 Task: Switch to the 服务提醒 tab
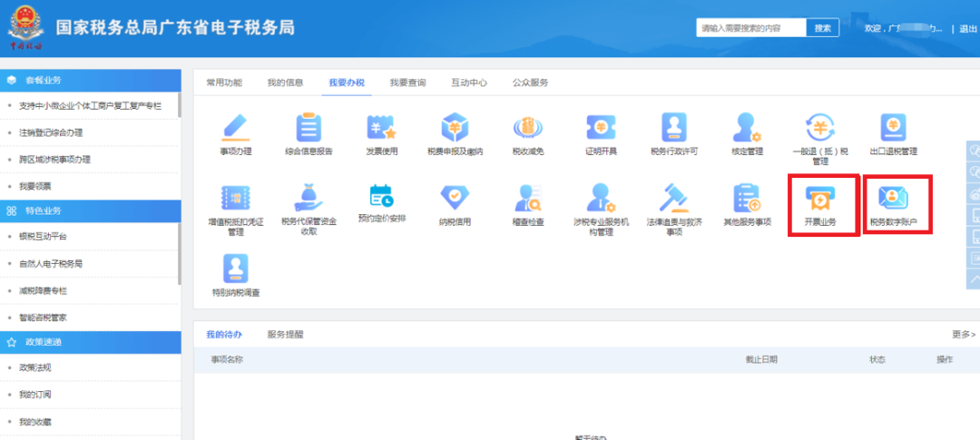[x=286, y=335]
